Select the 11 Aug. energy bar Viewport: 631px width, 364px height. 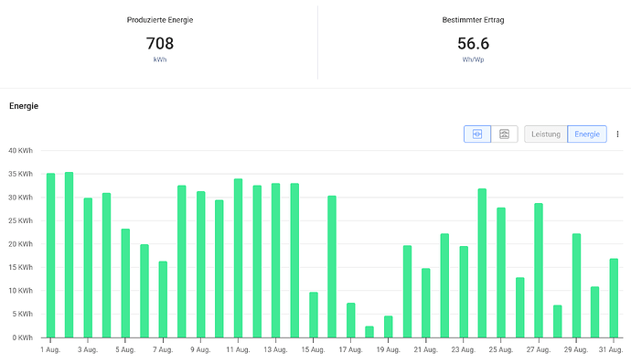pos(239,258)
